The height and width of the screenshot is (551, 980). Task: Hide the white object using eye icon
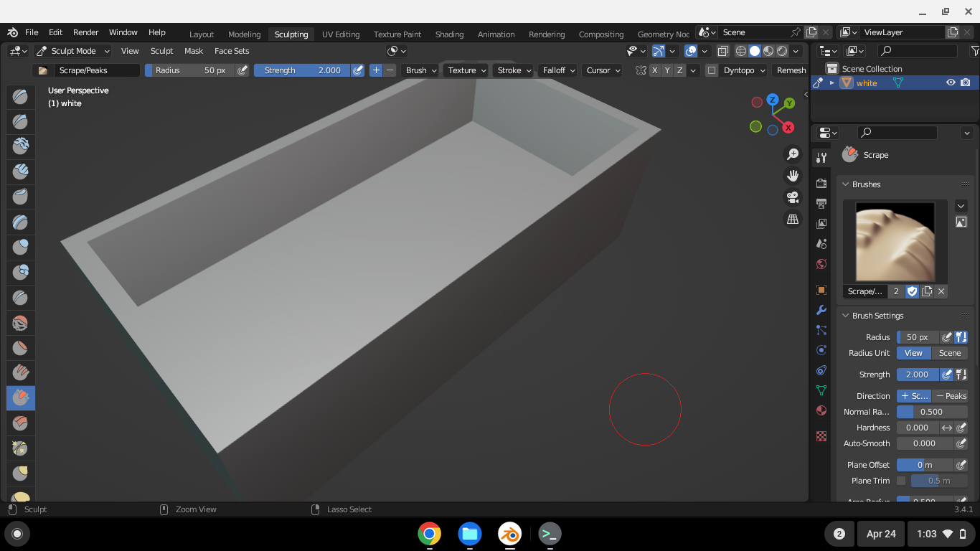pos(951,83)
